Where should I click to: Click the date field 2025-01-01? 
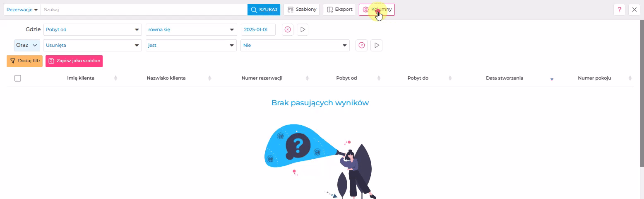pyautogui.click(x=258, y=30)
